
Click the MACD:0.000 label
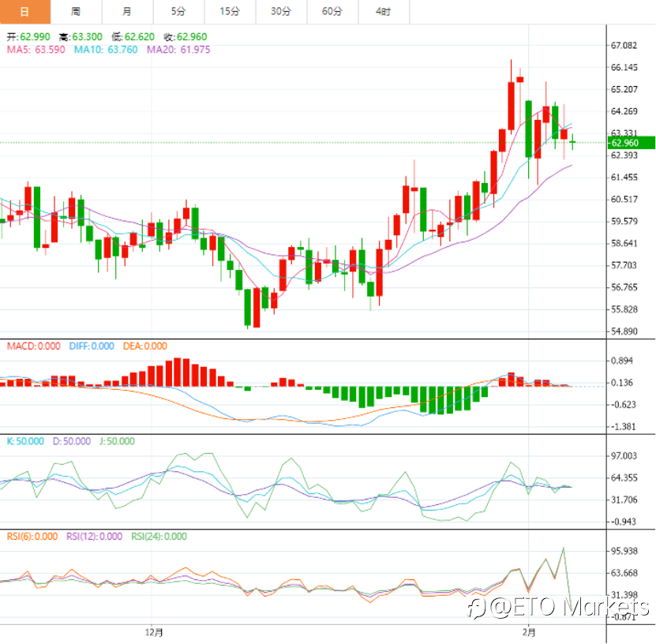34,346
